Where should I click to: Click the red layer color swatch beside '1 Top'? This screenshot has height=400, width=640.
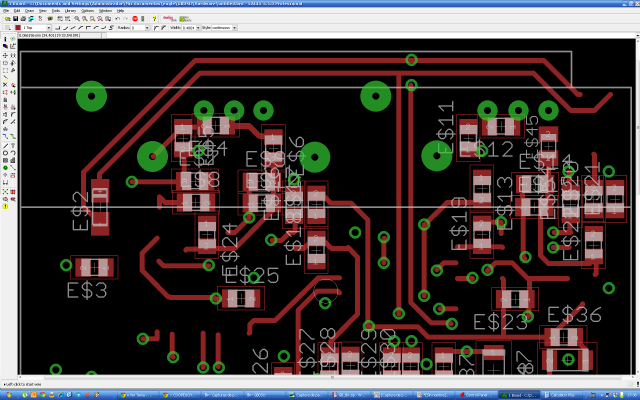[x=18, y=27]
